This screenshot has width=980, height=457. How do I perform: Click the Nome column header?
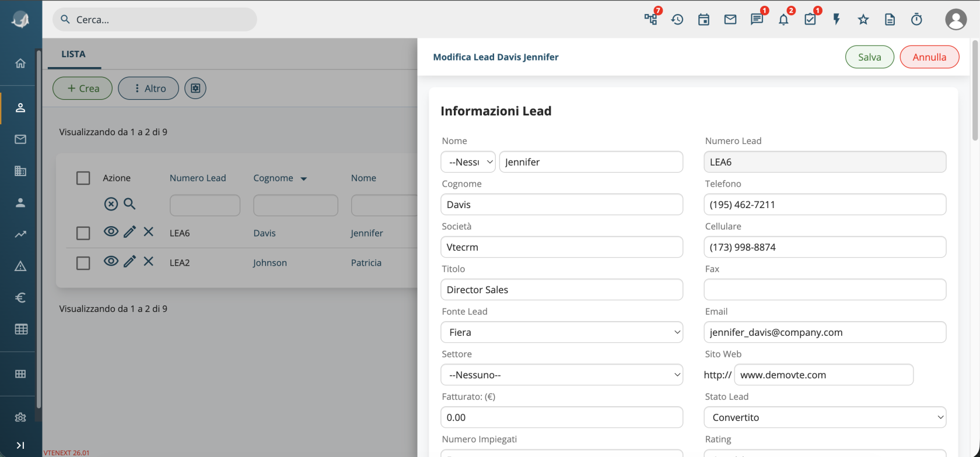(x=363, y=178)
